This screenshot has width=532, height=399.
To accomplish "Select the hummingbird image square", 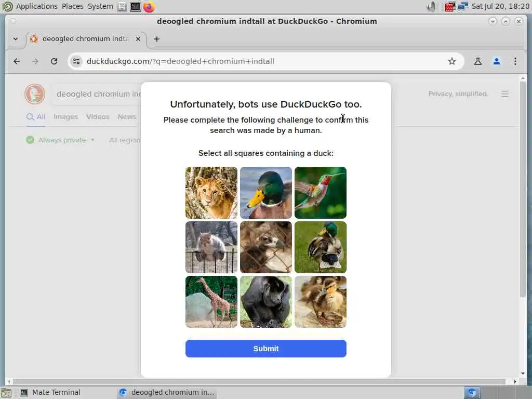I will click(320, 193).
